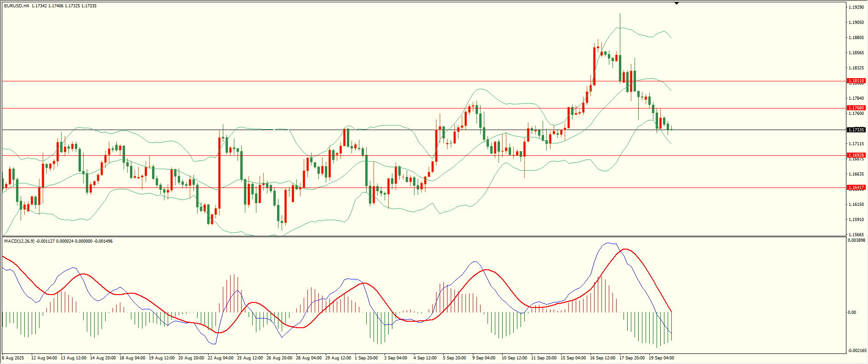The width and height of the screenshot is (868, 364).
Task: Click the 1.15910 price axis value
Action: pos(856,220)
